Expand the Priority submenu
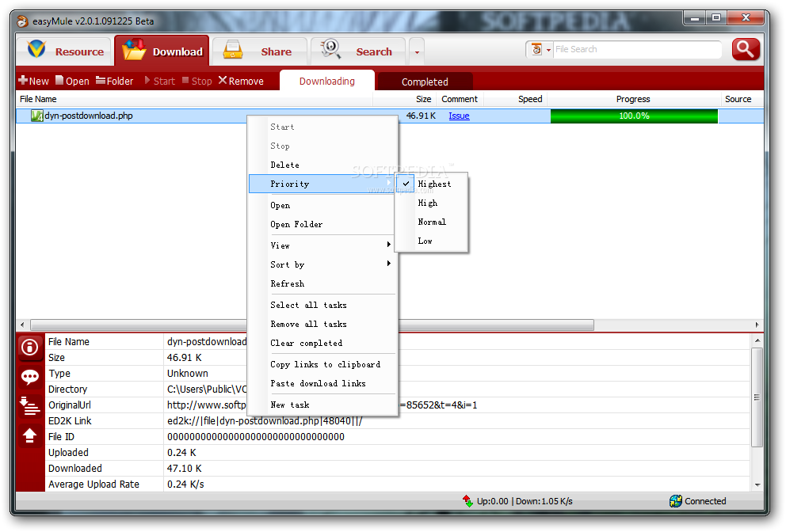786x532 pixels. [322, 184]
